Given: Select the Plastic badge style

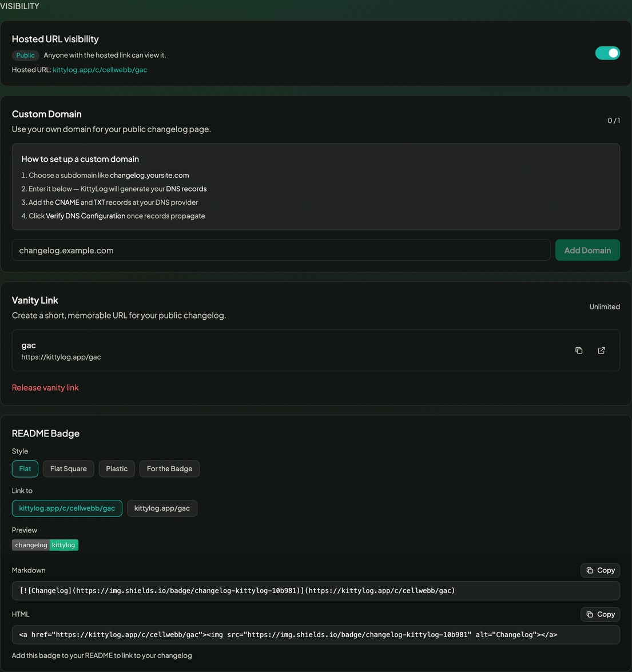Looking at the screenshot, I should pyautogui.click(x=116, y=468).
